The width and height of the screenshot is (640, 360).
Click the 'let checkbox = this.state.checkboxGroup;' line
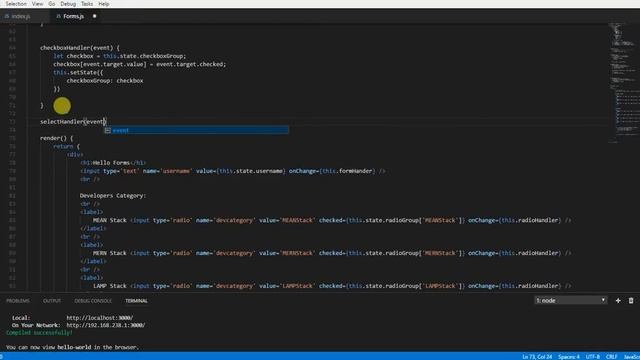tap(119, 56)
